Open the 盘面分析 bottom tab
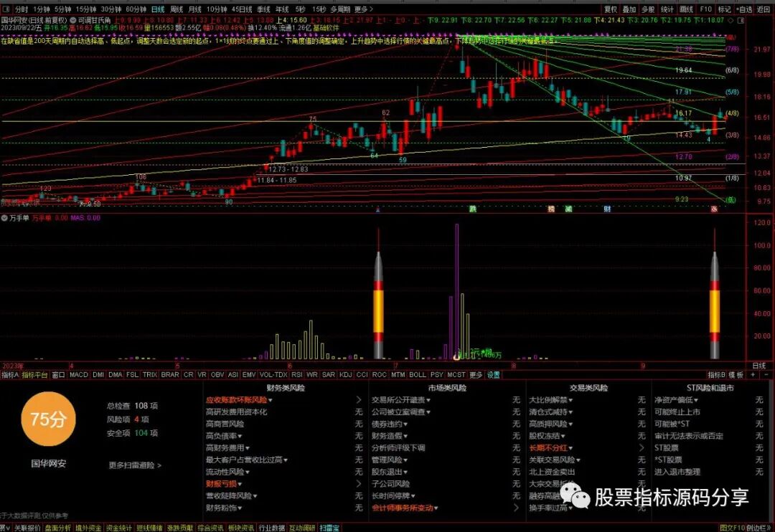Screen dimensions: 775x532 tap(58, 528)
